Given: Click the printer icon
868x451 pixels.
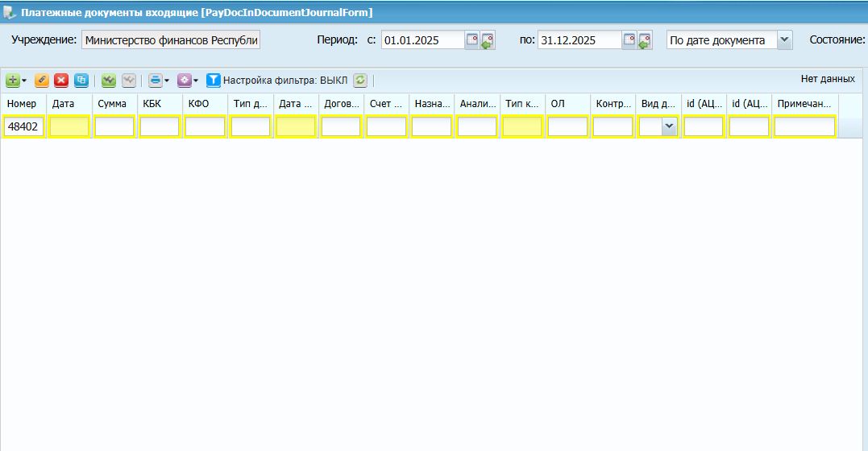Looking at the screenshot, I should [156, 81].
